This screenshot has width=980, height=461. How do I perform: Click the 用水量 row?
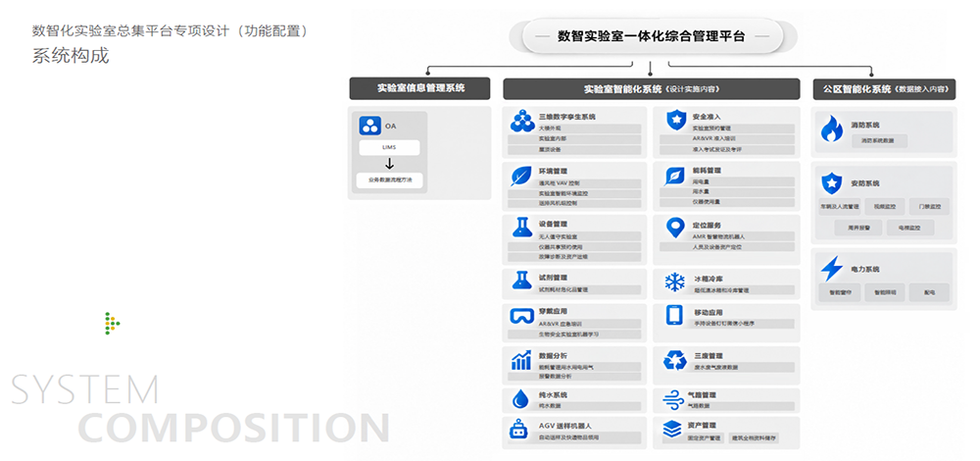click(x=727, y=192)
